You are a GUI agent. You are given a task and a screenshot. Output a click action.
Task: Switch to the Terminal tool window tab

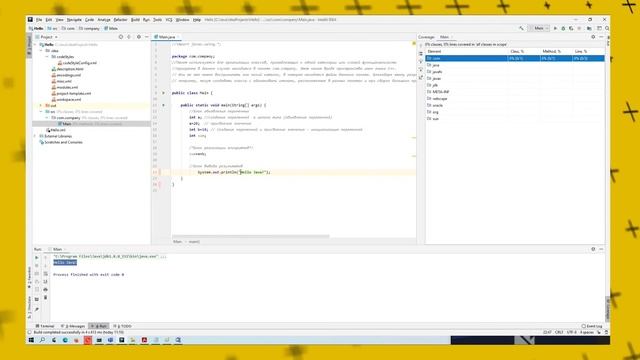(45, 326)
